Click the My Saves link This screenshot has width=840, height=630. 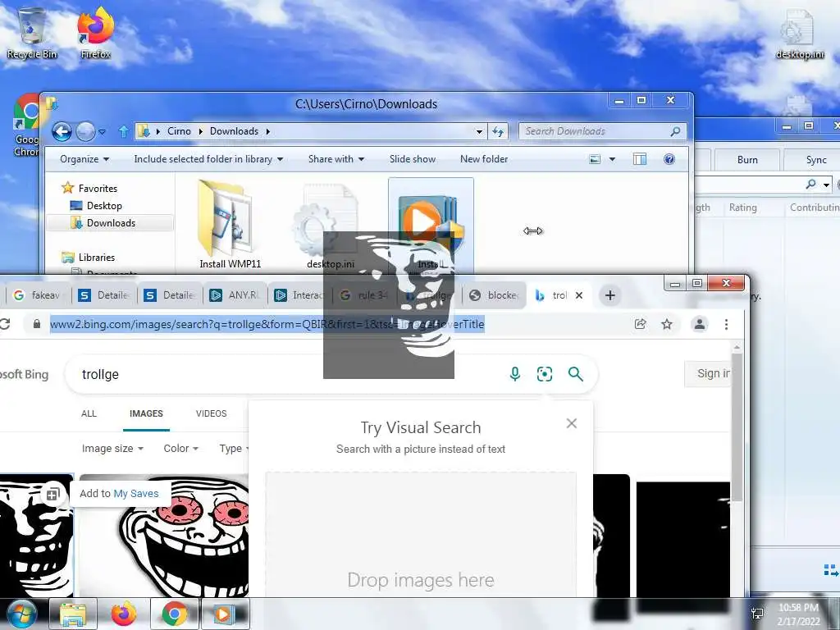pyautogui.click(x=136, y=494)
